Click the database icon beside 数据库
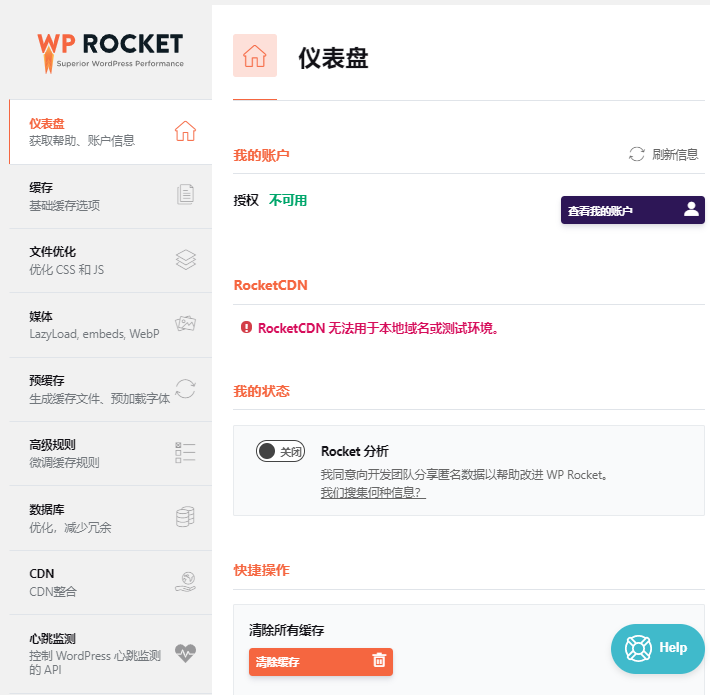The height and width of the screenshot is (695, 710). pyautogui.click(x=185, y=517)
